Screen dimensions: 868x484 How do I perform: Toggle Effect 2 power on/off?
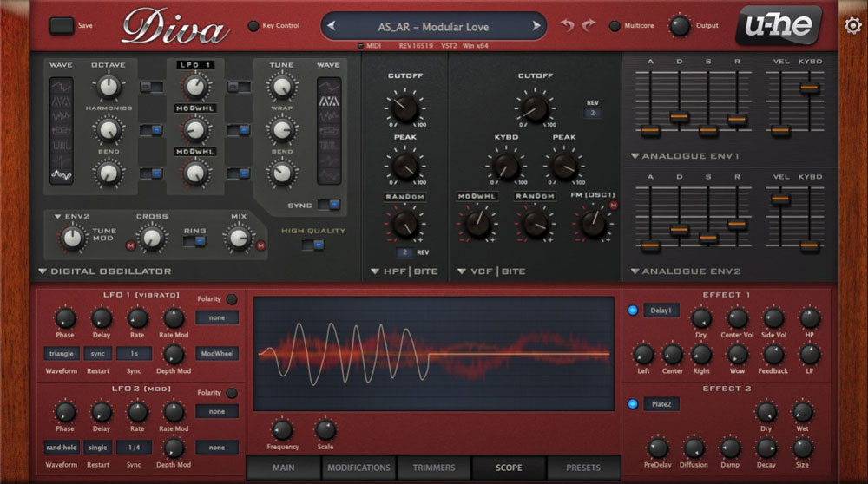click(x=633, y=404)
